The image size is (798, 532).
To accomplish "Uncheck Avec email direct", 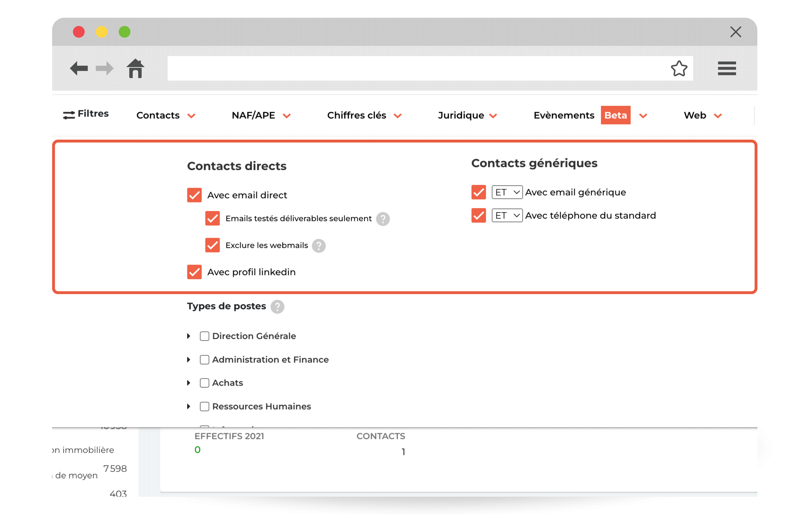I will point(194,195).
